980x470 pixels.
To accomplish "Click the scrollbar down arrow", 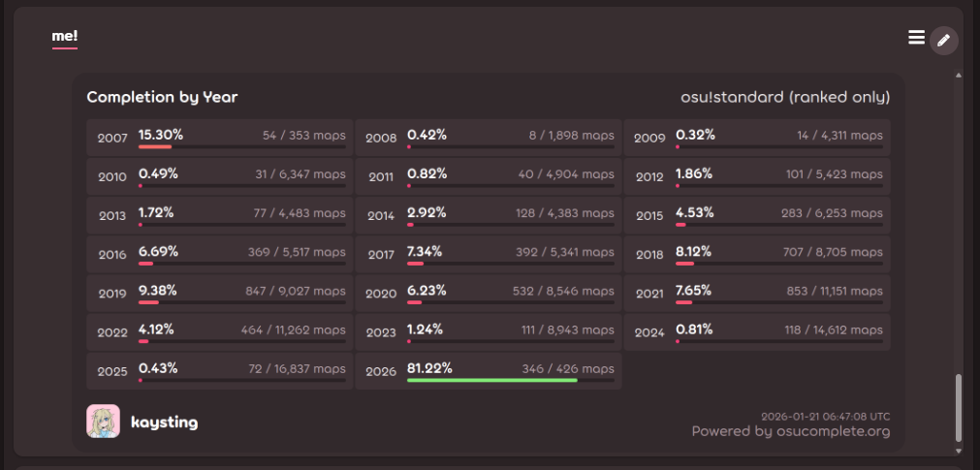I will click(959, 450).
